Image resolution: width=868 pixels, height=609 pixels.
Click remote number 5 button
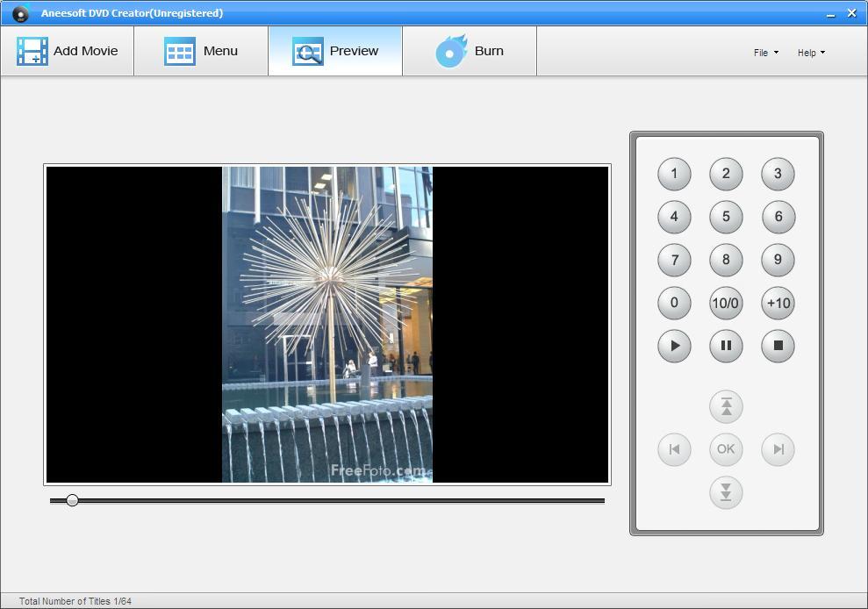pos(726,217)
